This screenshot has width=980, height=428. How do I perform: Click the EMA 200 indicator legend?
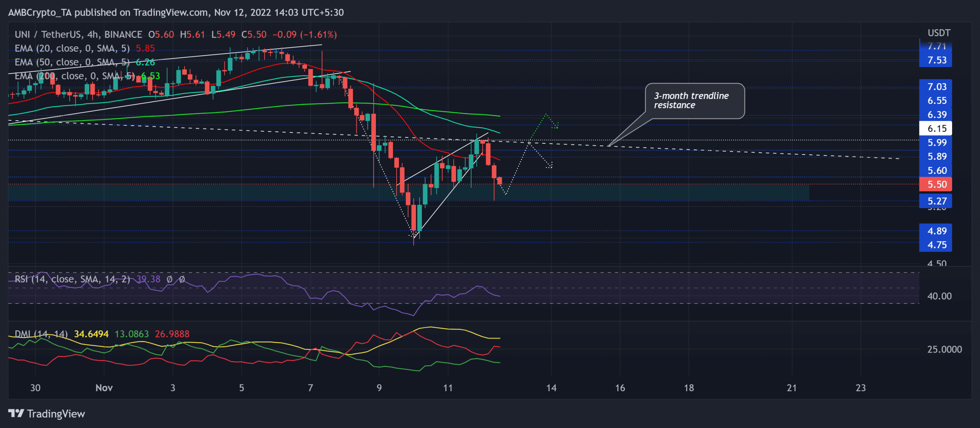75,76
